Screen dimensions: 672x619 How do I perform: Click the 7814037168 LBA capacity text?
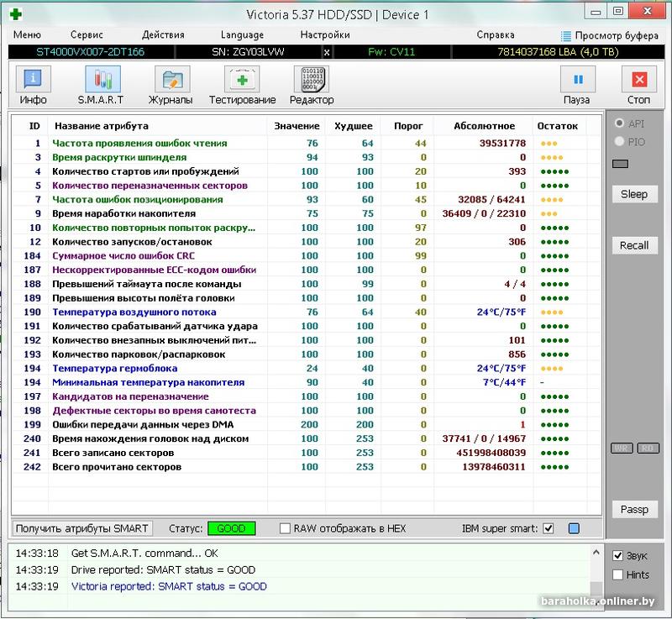point(558,52)
